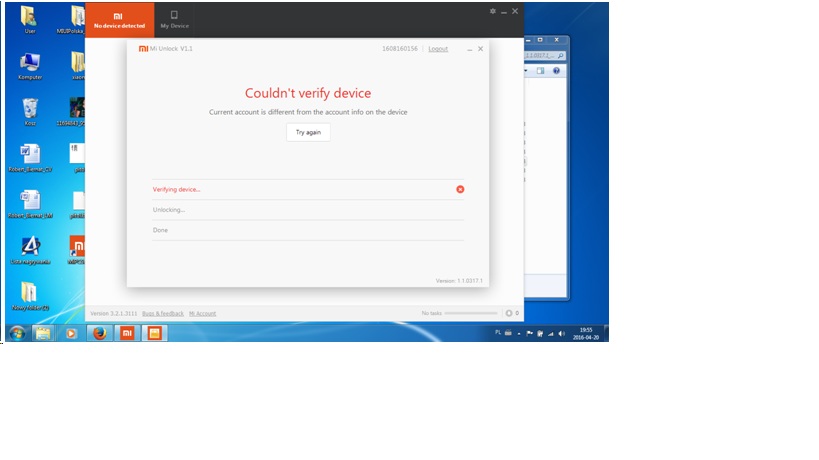Open the Komputer desktop icon
The width and height of the screenshot is (819, 460).
click(x=30, y=65)
